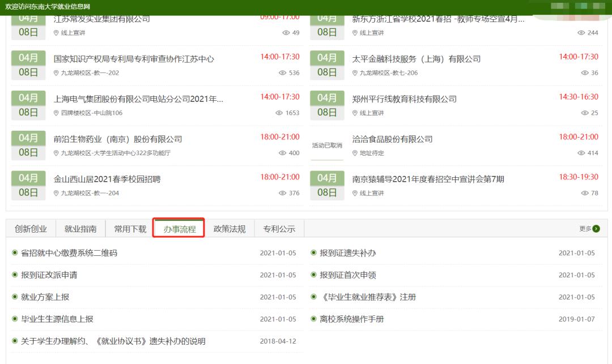Open the 洽洽食品股份有限公司 event
Image resolution: width=612 pixels, height=364 pixels.
click(x=392, y=139)
